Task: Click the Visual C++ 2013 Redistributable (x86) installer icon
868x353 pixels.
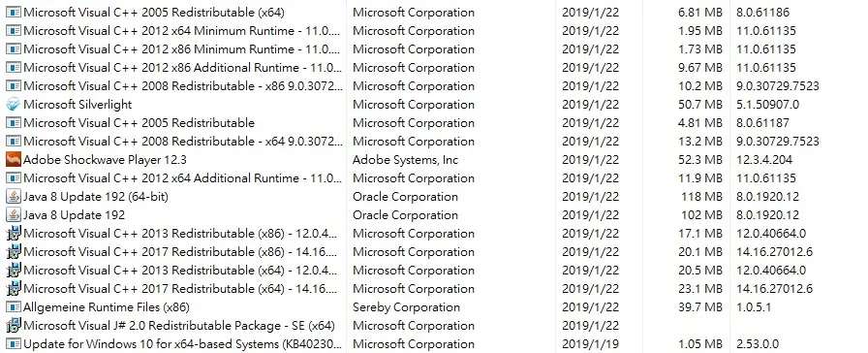Action: pyautogui.click(x=14, y=234)
